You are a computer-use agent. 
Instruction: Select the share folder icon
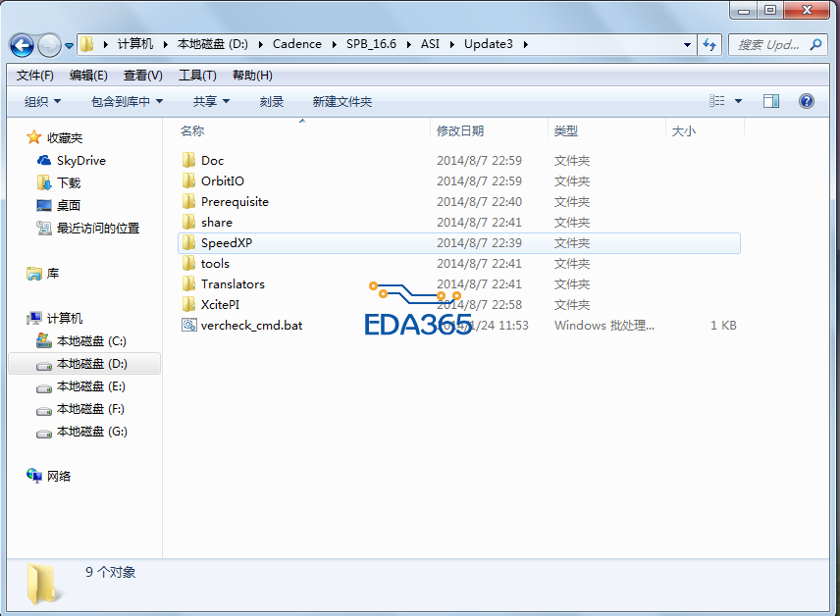(x=188, y=222)
